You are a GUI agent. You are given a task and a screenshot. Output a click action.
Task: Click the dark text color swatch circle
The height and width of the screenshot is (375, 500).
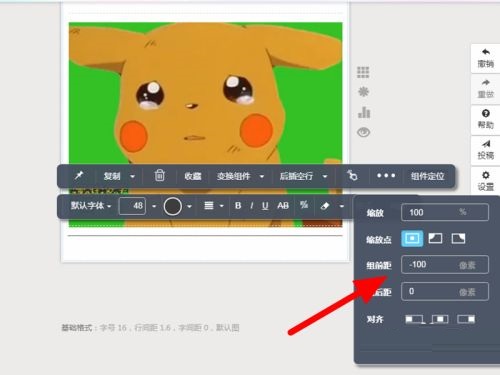(x=173, y=206)
